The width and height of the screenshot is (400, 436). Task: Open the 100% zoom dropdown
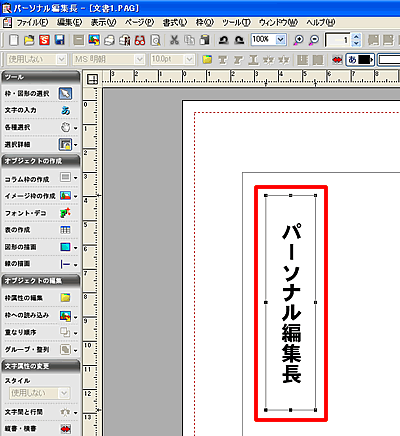(281, 40)
